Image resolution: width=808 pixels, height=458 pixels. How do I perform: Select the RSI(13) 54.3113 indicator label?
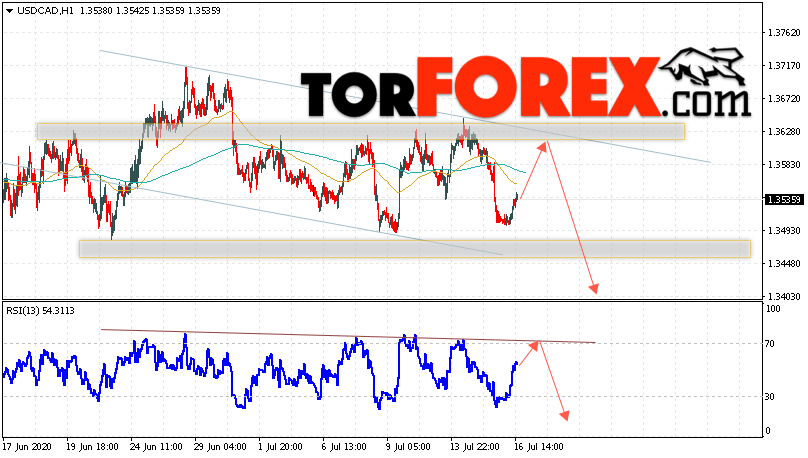[x=40, y=311]
